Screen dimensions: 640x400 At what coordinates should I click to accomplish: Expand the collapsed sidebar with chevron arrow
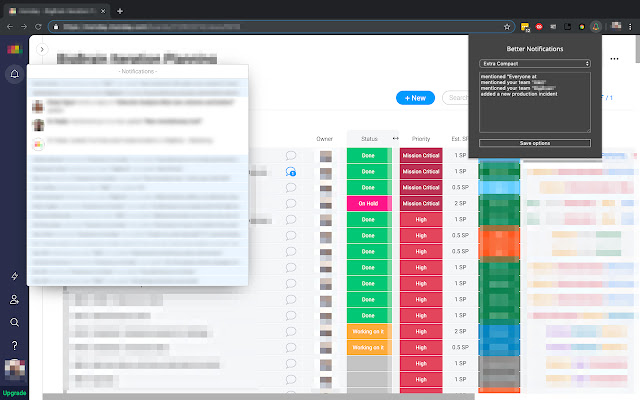42,49
